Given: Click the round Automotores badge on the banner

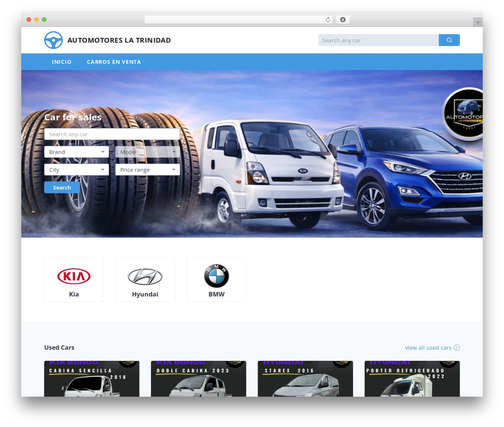Looking at the screenshot, I should pos(463,114).
